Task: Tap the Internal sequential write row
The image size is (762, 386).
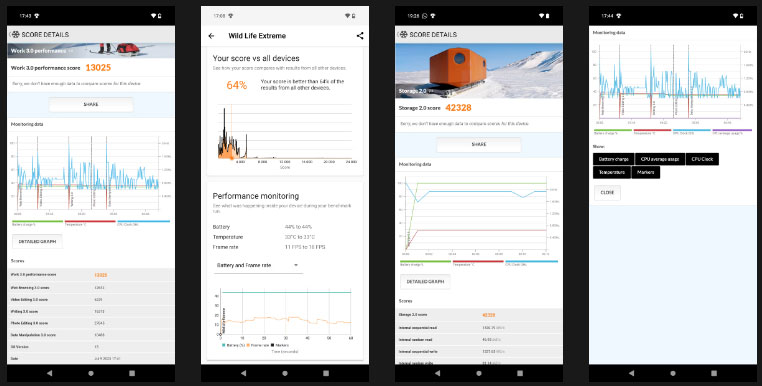Action: click(x=479, y=351)
